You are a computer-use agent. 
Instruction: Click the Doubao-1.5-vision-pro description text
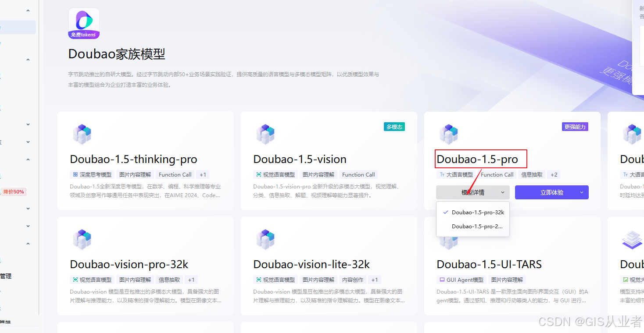326,191
